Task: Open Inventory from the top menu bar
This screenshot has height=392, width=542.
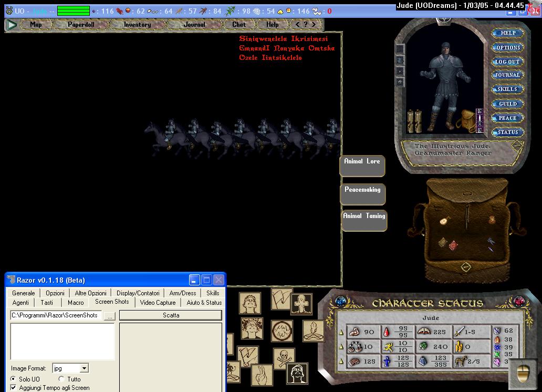Action: click(x=137, y=25)
